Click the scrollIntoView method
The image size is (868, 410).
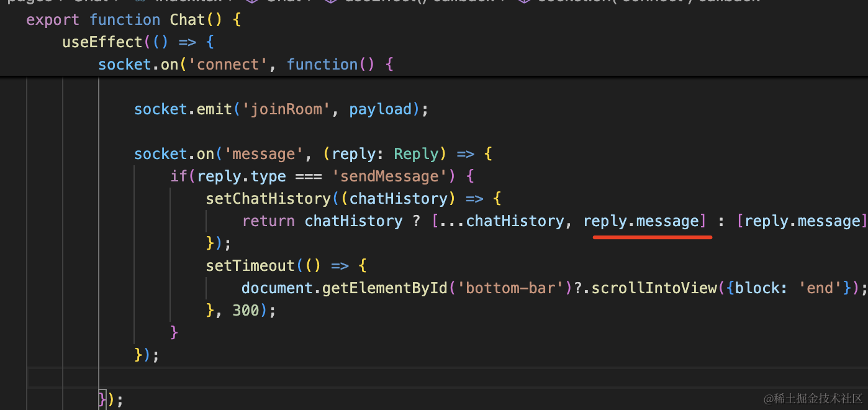654,288
